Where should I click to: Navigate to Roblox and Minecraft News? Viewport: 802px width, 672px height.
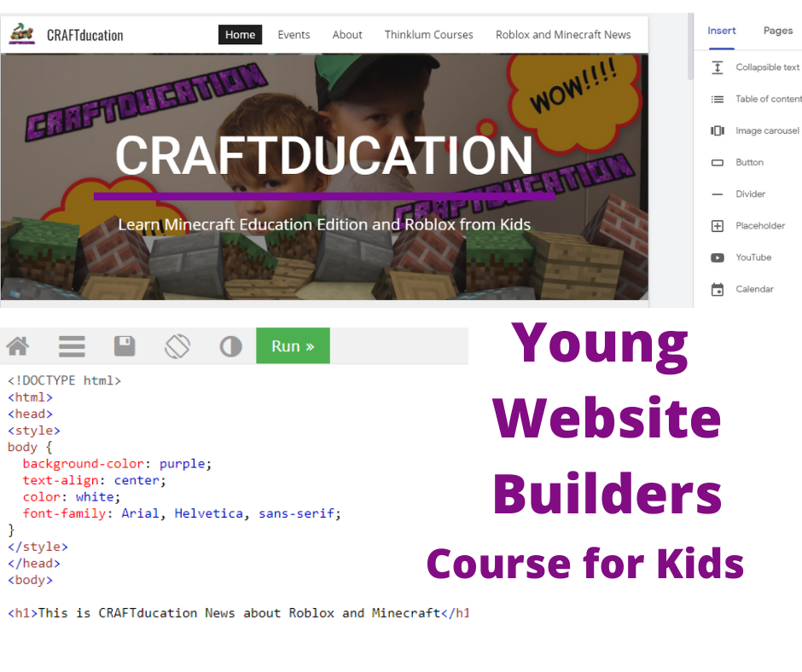tap(563, 34)
